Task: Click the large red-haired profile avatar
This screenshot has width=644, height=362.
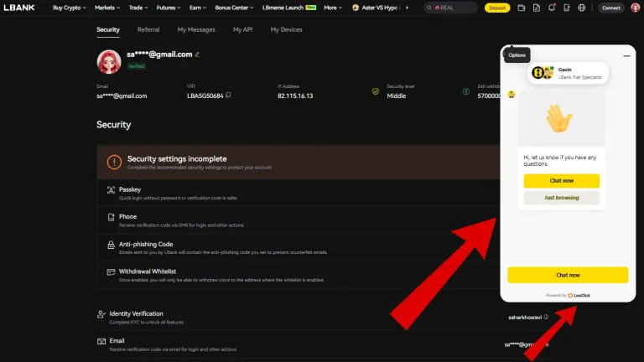Action: (x=109, y=62)
